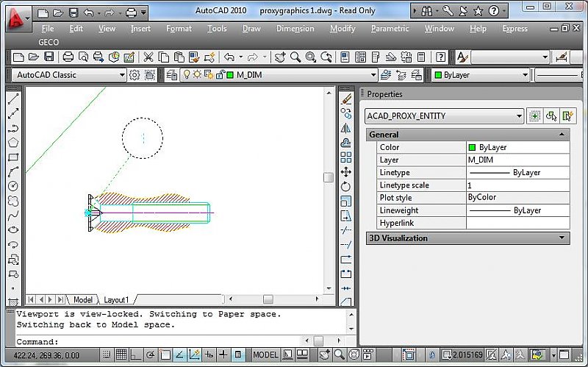The image size is (588, 367).
Task: Click the Array modify tool
Action: [x=345, y=157]
